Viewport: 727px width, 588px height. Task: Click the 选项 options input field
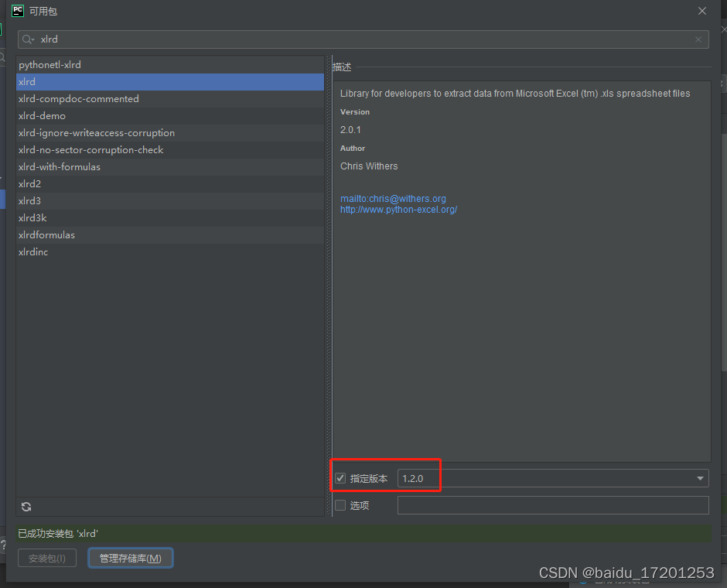pos(553,504)
